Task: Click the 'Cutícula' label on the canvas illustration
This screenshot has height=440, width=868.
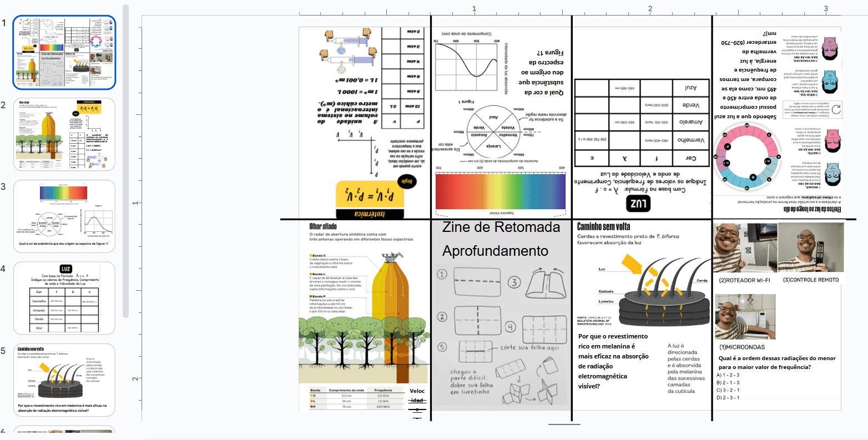Action: point(606,291)
